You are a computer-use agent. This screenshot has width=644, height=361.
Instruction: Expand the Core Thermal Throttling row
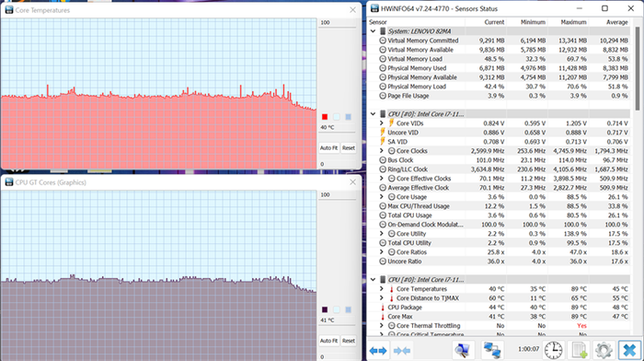[x=381, y=326]
